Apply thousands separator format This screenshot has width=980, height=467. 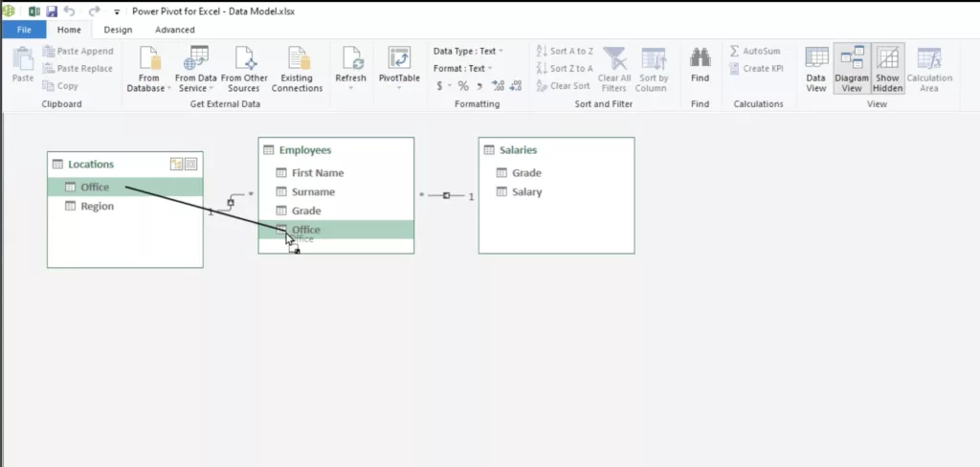pos(480,86)
